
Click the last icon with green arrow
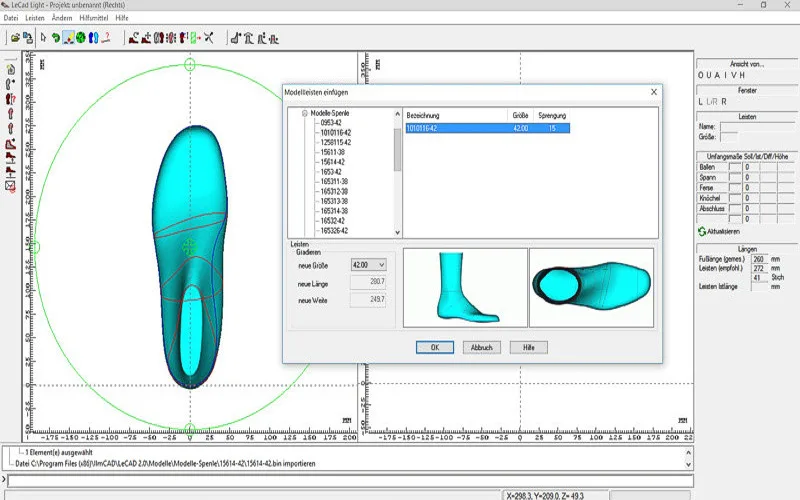[x=196, y=38]
